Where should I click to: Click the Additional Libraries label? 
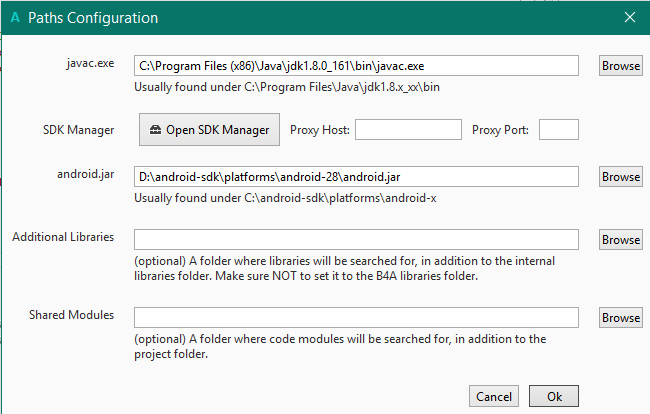tap(63, 237)
